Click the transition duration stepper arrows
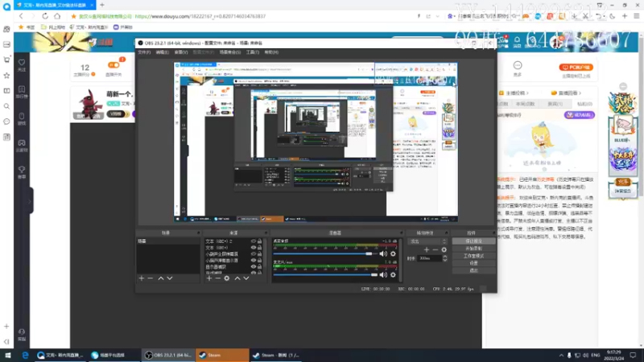This screenshot has height=362, width=644. coord(445,258)
